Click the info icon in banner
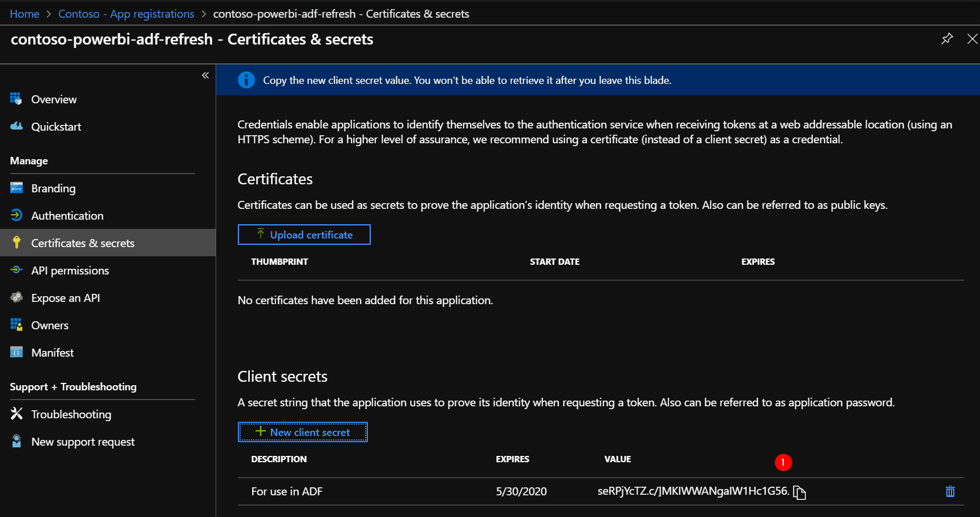980x517 pixels. [x=246, y=80]
